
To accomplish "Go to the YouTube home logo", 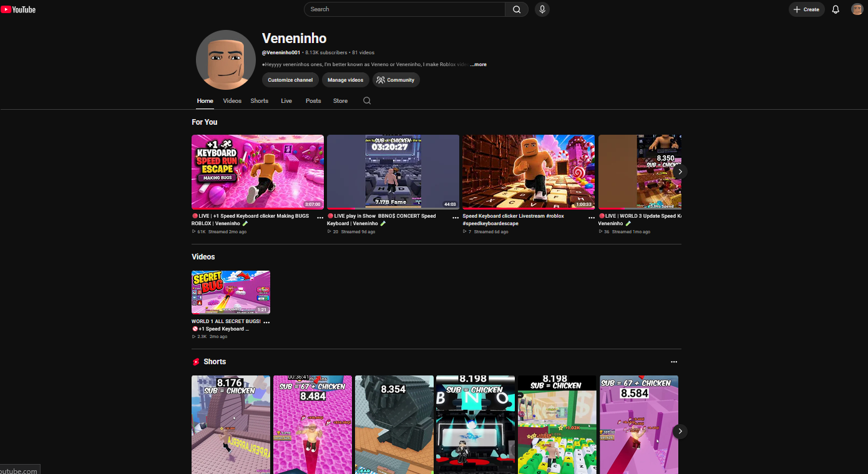I will [x=18, y=9].
